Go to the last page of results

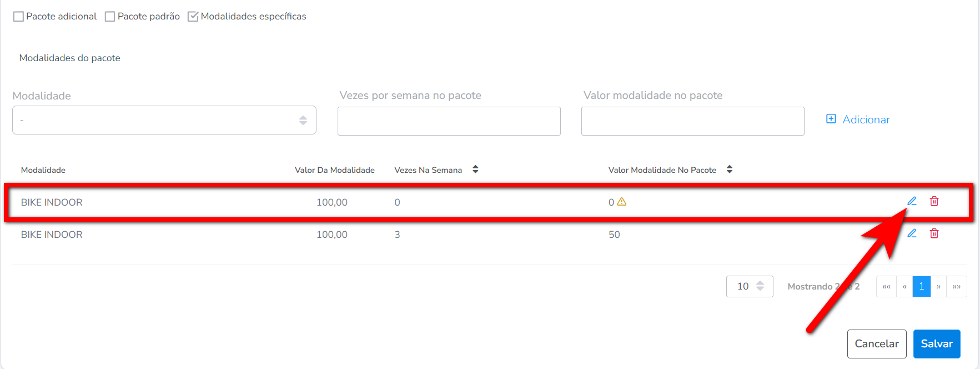[956, 287]
